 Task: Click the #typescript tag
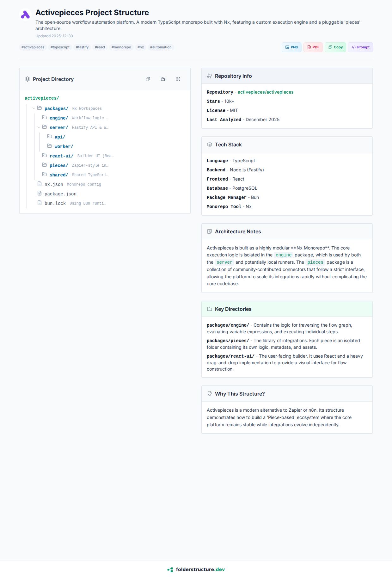(x=60, y=47)
